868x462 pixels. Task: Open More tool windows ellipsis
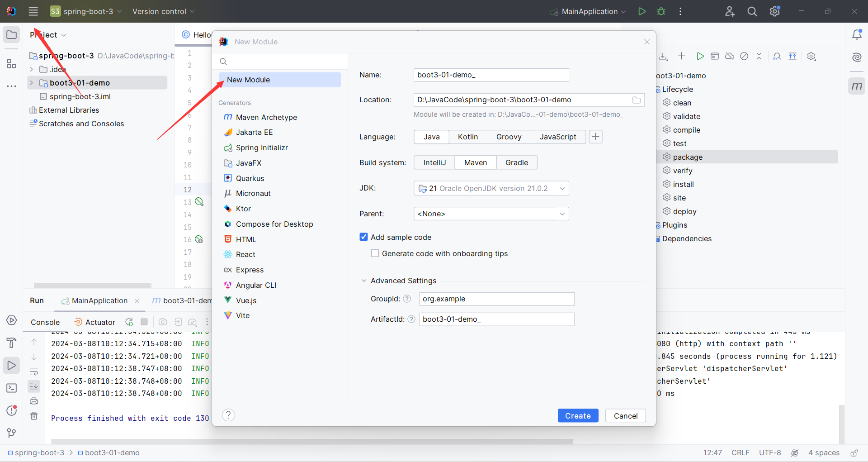click(11, 86)
